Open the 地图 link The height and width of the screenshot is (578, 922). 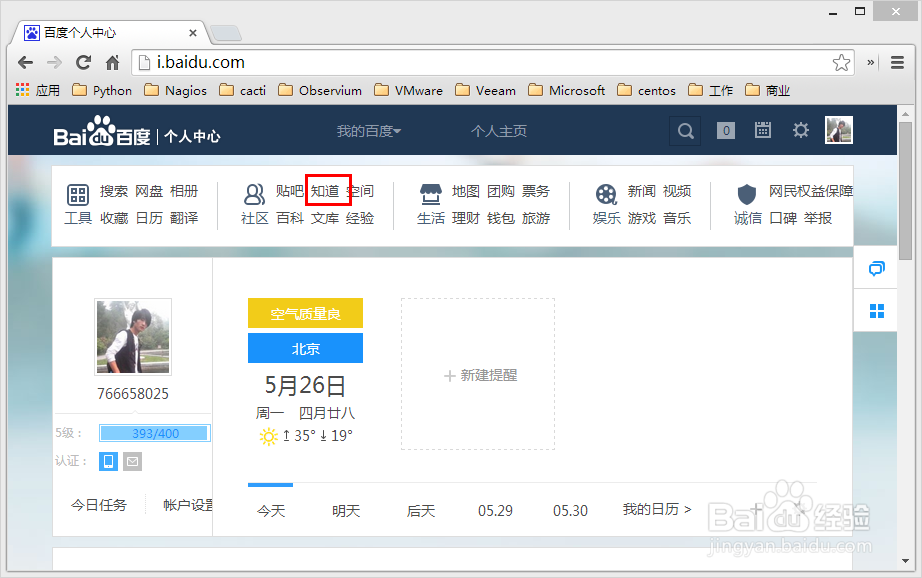[x=466, y=191]
